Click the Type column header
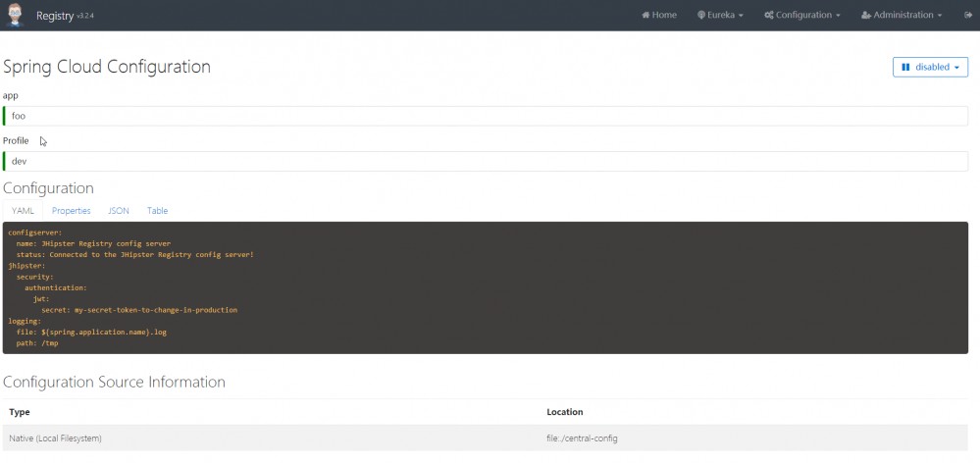This screenshot has width=980, height=463. click(x=20, y=412)
